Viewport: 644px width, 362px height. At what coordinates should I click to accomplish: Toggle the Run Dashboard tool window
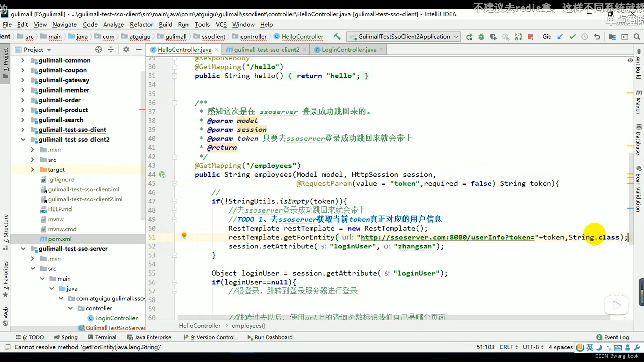[270, 337]
